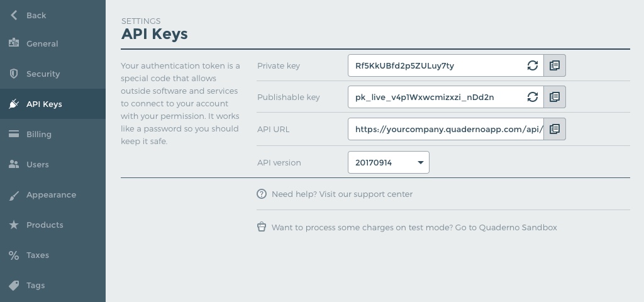Viewport: 644px width, 302px height.
Task: Regenerate the Private key with refresh icon
Action: tap(532, 65)
